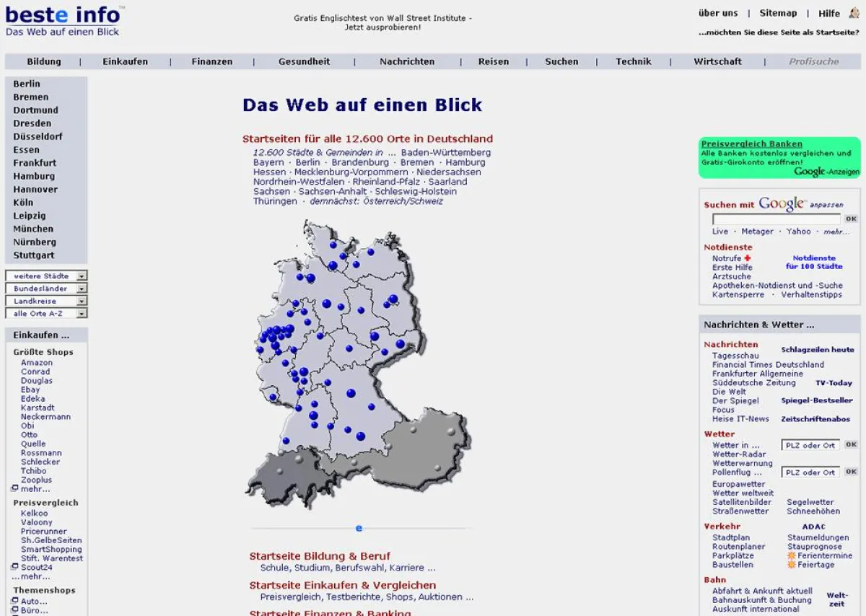Select Nachrichten in the top navigation bar
This screenshot has width=866, height=616.
407,61
